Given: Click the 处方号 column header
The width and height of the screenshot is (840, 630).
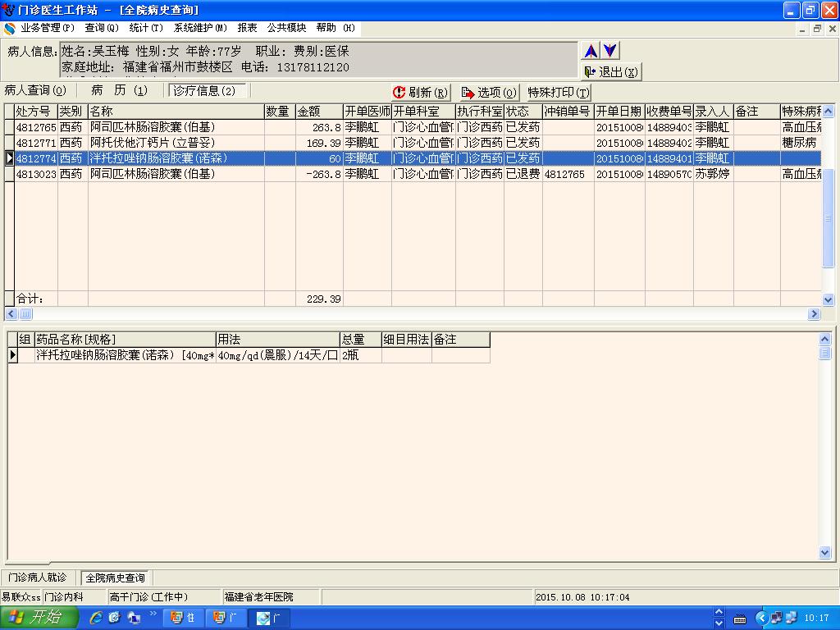Looking at the screenshot, I should (35, 112).
